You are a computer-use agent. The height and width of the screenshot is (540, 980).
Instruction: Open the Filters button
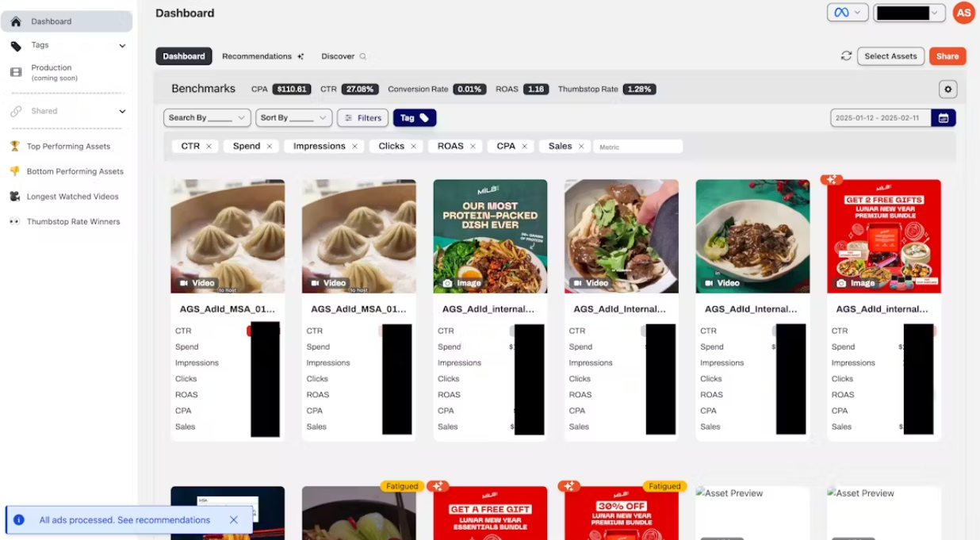click(362, 118)
